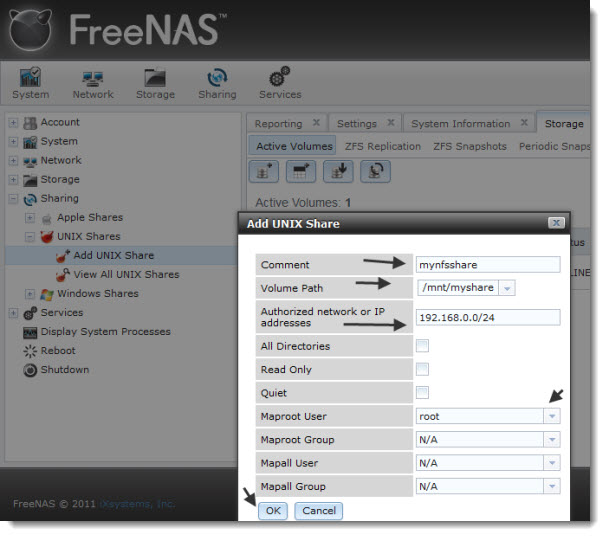The width and height of the screenshot is (605, 536).
Task: Click the Storage folder icon in tree
Action: (30, 180)
